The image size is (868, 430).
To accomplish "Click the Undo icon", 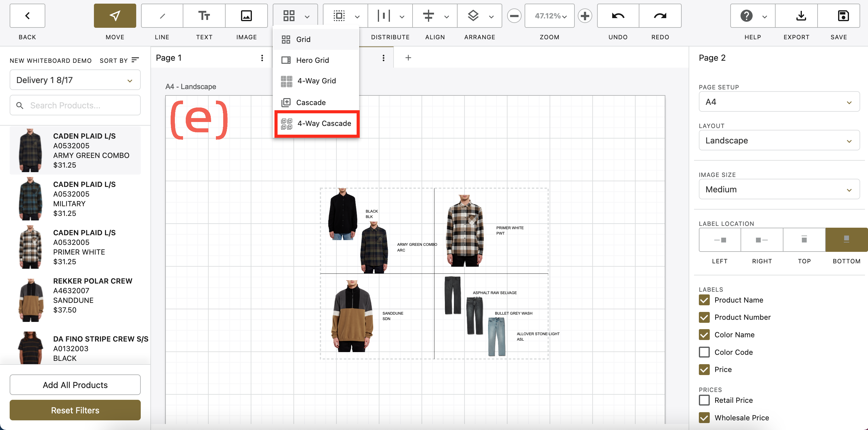I will pyautogui.click(x=618, y=15).
